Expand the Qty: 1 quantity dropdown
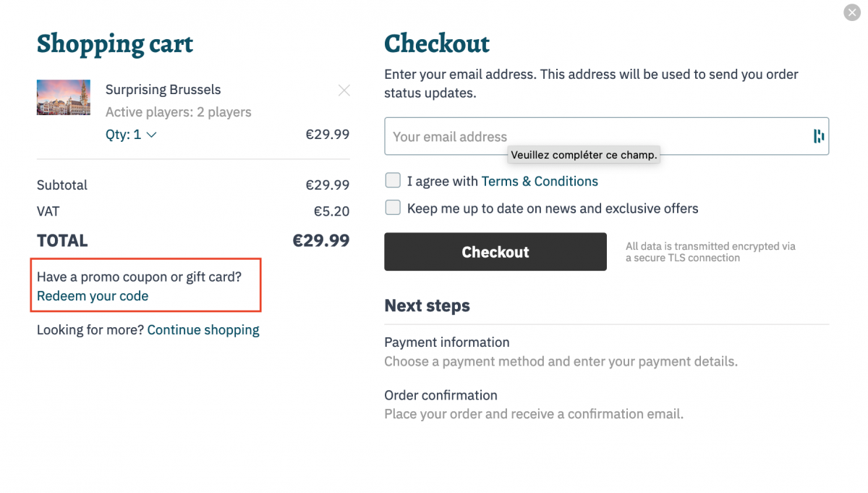The image size is (868, 493). (131, 135)
